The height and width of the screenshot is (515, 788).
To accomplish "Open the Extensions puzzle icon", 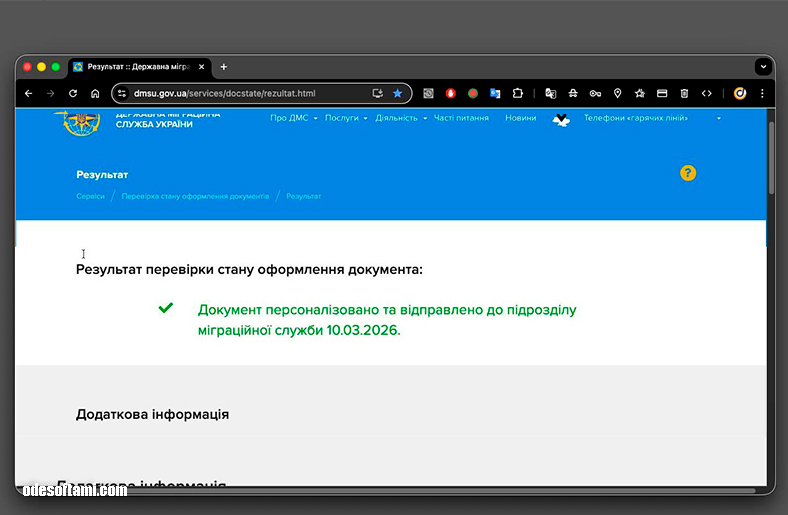I will click(x=518, y=93).
